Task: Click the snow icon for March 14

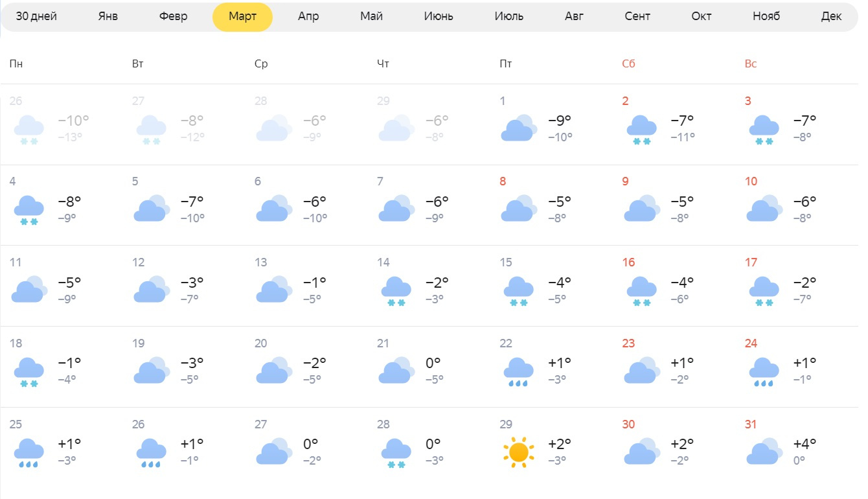Action: pos(396,291)
